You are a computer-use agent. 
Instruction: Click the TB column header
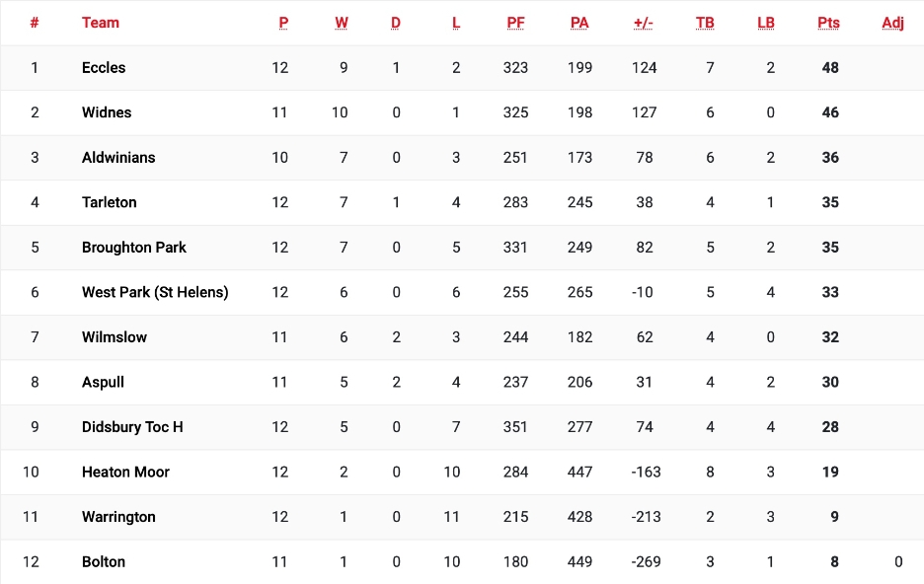(x=705, y=23)
